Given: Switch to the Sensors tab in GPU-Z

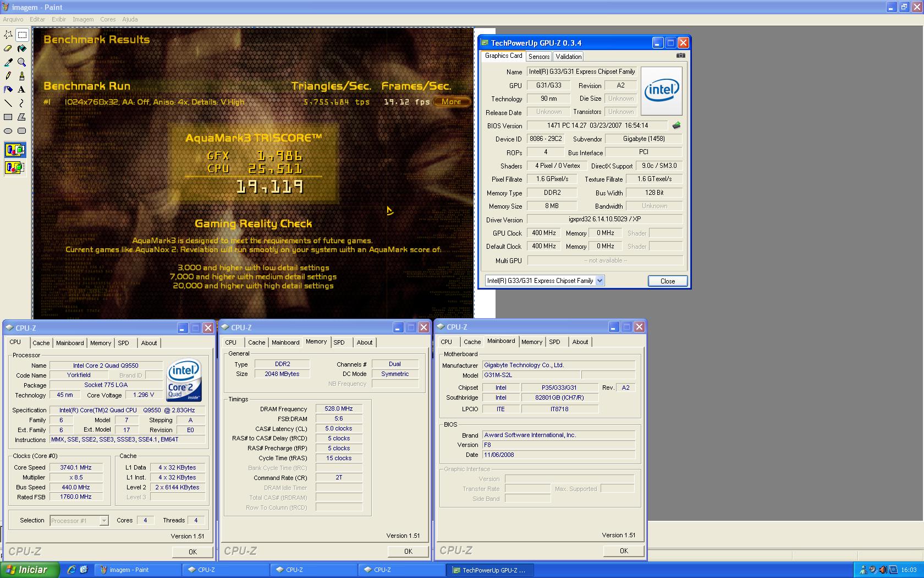Looking at the screenshot, I should pos(539,57).
